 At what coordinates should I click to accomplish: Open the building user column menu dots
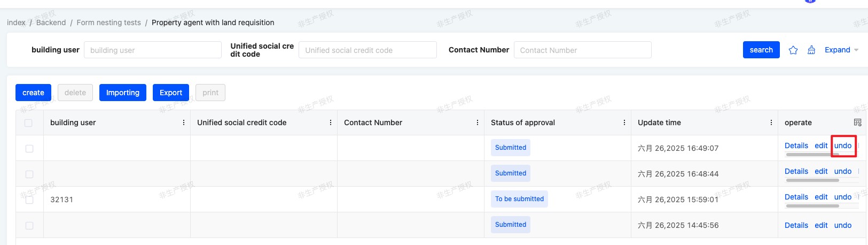coord(184,122)
